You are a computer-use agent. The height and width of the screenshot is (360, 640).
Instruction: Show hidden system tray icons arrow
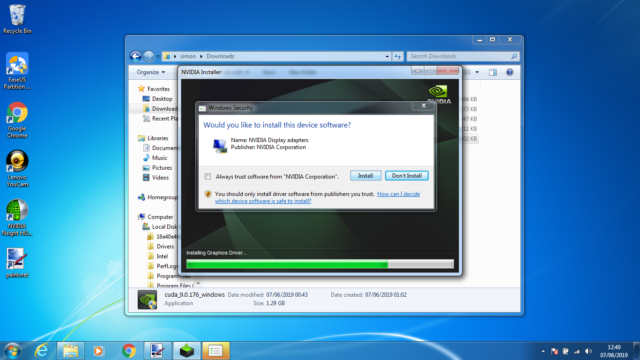[543, 351]
